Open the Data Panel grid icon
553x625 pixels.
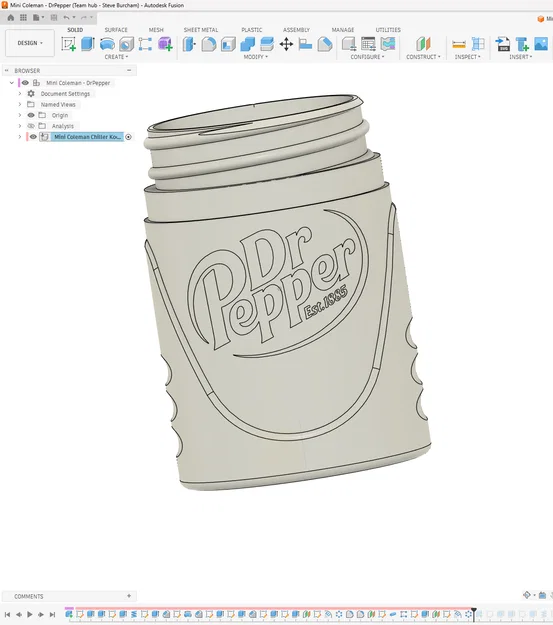(24, 18)
